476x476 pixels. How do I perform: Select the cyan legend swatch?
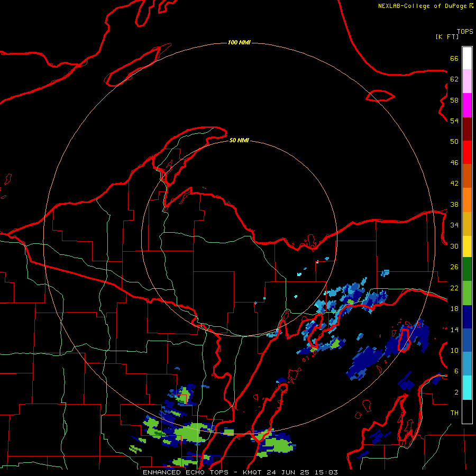pos(467,388)
